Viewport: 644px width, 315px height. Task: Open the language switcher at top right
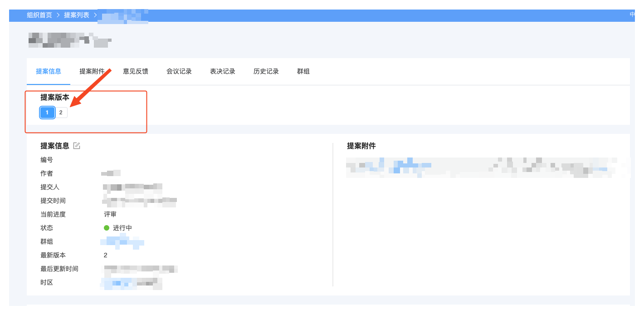632,15
